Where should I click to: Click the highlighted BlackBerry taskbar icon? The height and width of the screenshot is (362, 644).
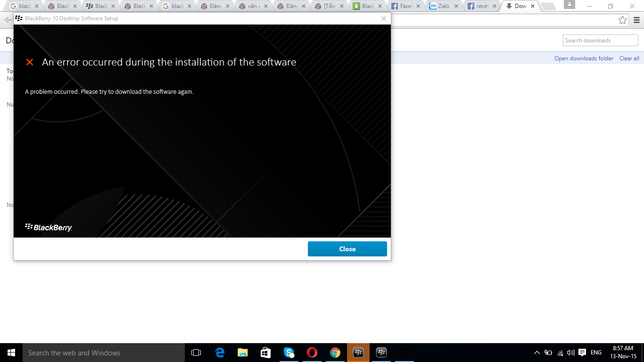pyautogui.click(x=358, y=353)
